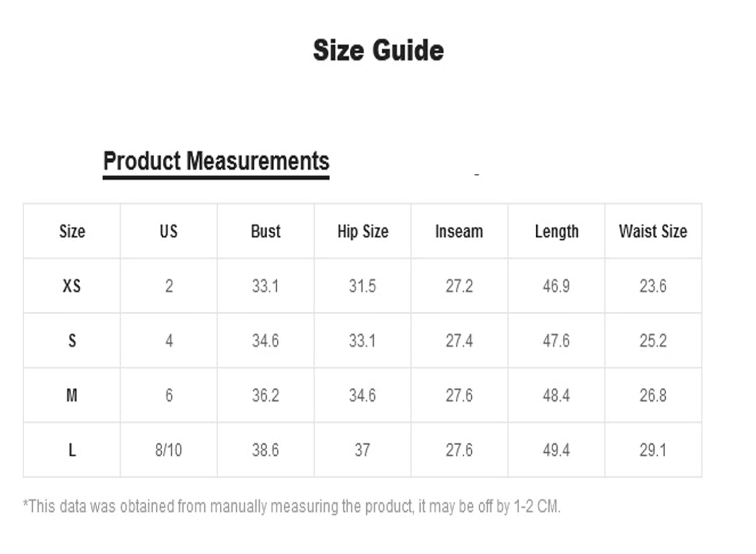Select the Bust column header

click(x=266, y=231)
